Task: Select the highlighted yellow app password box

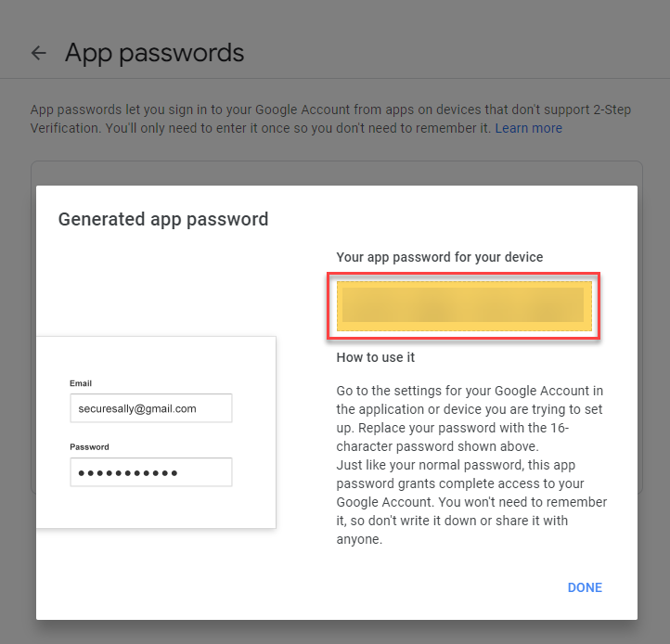Action: click(x=463, y=305)
